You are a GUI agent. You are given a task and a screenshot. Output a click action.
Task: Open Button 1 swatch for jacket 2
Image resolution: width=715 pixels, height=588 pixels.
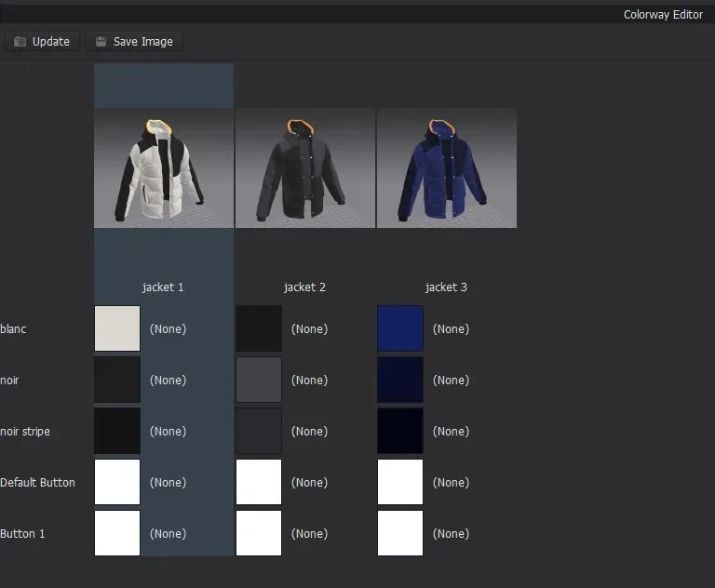pyautogui.click(x=259, y=533)
